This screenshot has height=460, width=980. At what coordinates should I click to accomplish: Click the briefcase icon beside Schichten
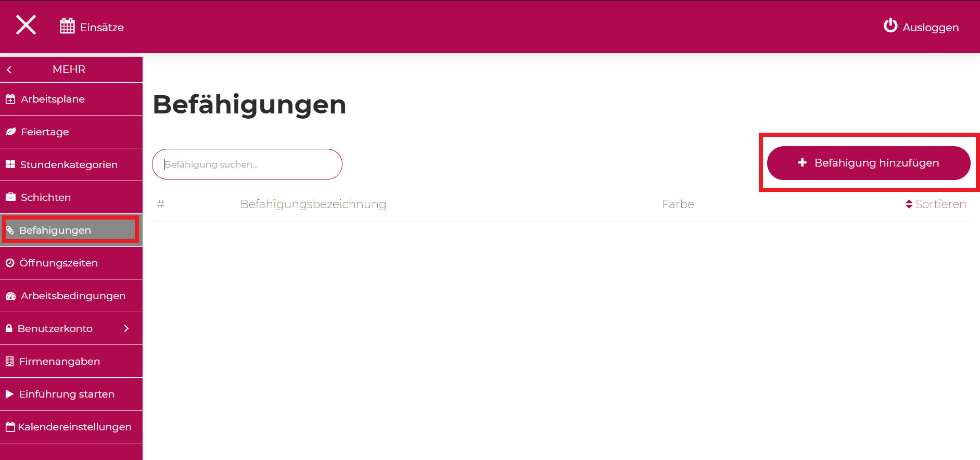[x=10, y=197]
